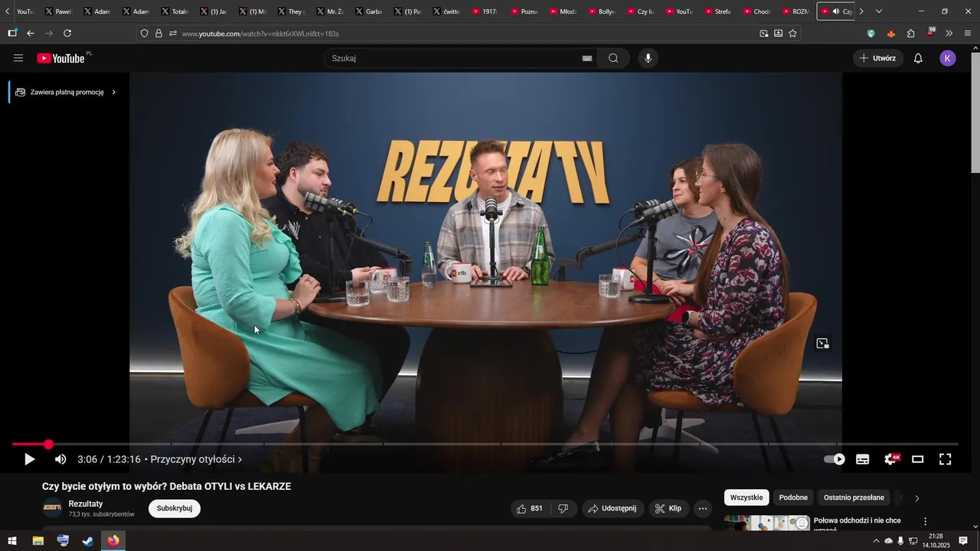Viewport: 980px width, 551px height.
Task: Open the account avatar K menu
Action: tap(948, 58)
